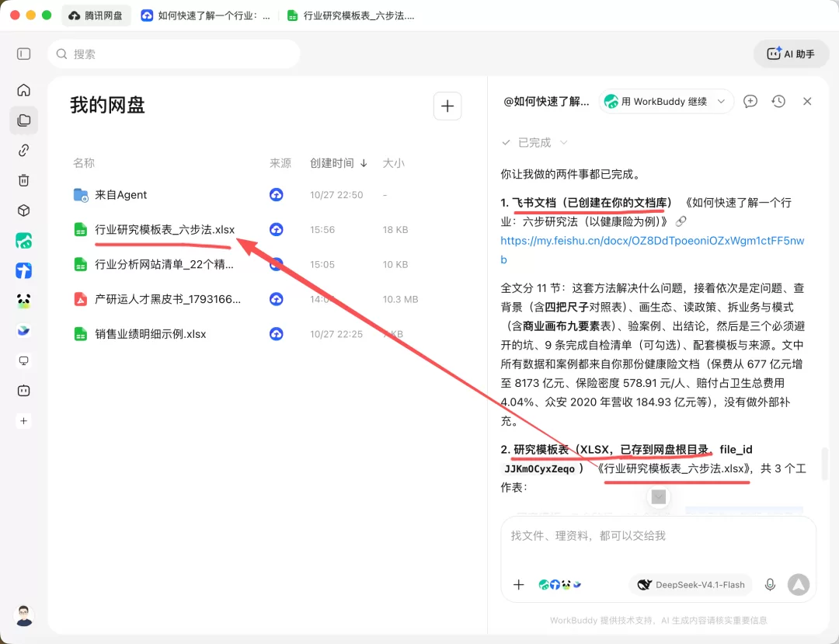Open the blue arrow app icon in sidebar
The width and height of the screenshot is (839, 644).
click(23, 270)
